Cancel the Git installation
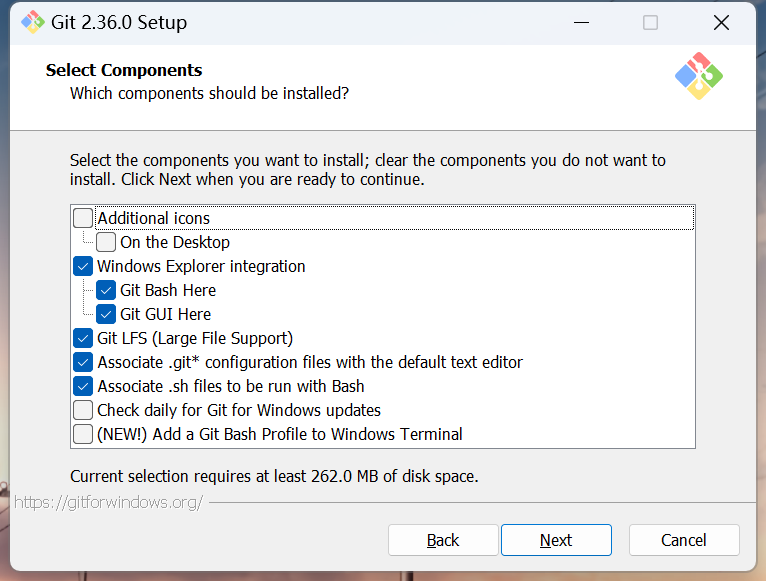Viewport: 766px width, 581px height. 684,540
